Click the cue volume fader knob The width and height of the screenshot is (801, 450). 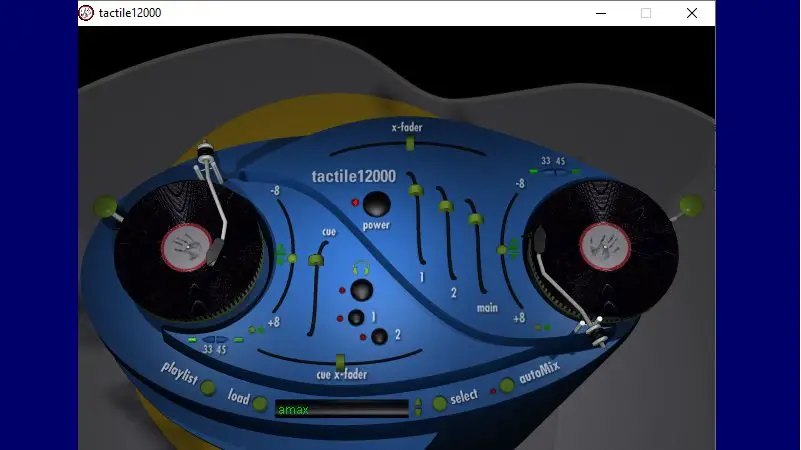coord(316,260)
